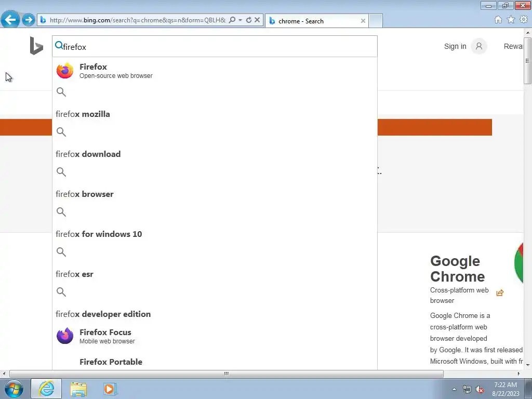The width and height of the screenshot is (532, 399).
Task: Click the vertical scrollbar up arrow
Action: (x=527, y=33)
